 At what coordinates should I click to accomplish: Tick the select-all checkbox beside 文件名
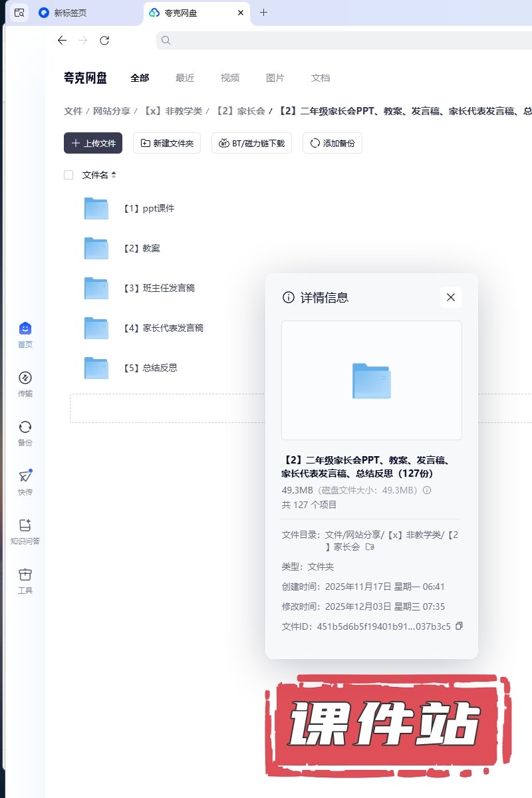click(x=68, y=175)
